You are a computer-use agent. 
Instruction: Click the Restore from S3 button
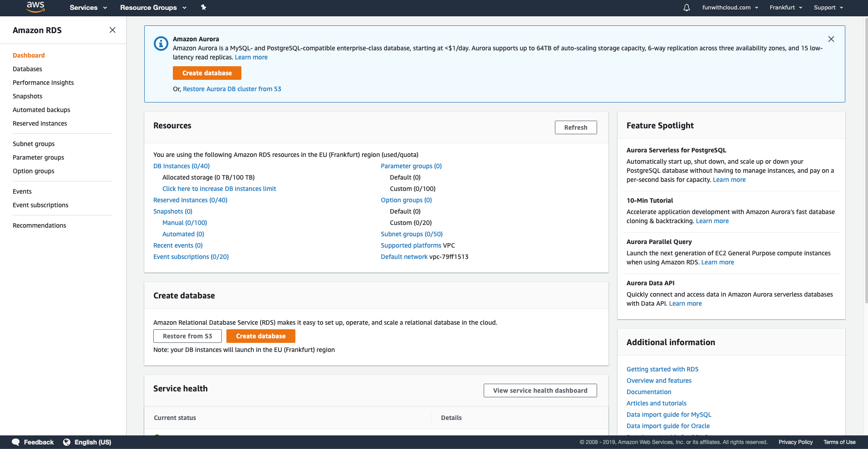(187, 336)
